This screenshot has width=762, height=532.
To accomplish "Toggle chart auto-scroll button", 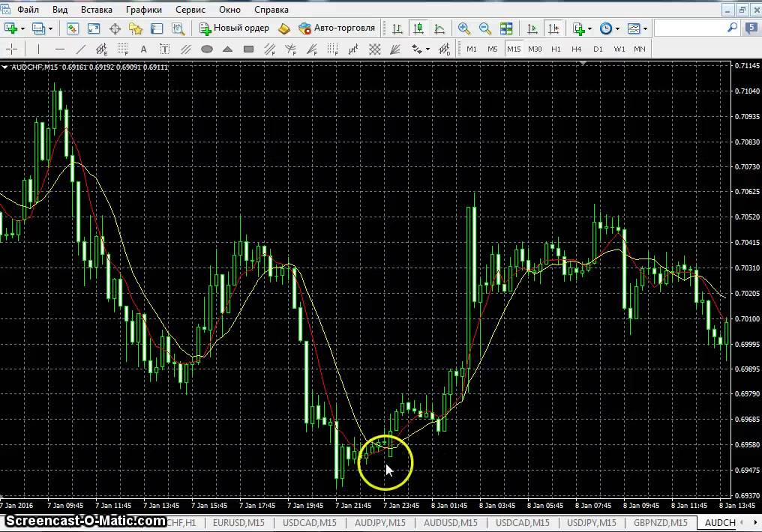I will (x=532, y=28).
